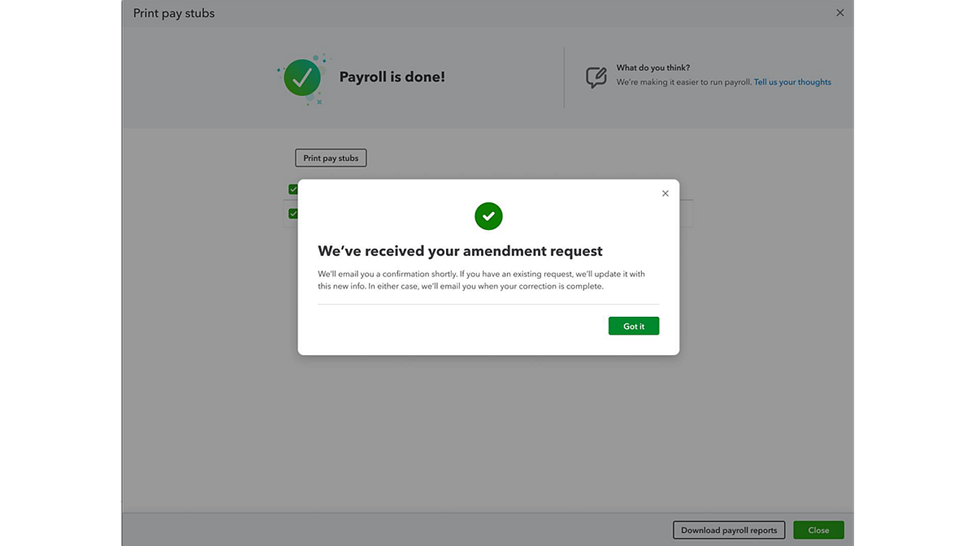Click the What do you think? heading
975x546 pixels.
pos(653,68)
